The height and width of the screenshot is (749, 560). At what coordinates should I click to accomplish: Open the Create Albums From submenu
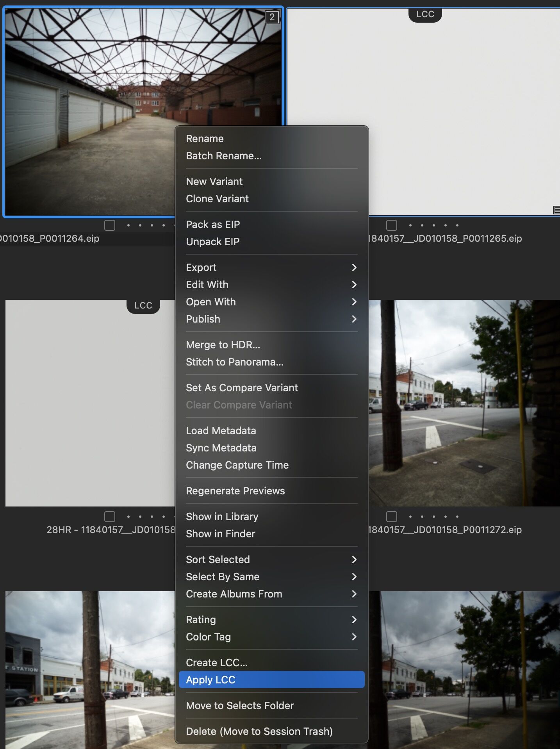(x=272, y=594)
